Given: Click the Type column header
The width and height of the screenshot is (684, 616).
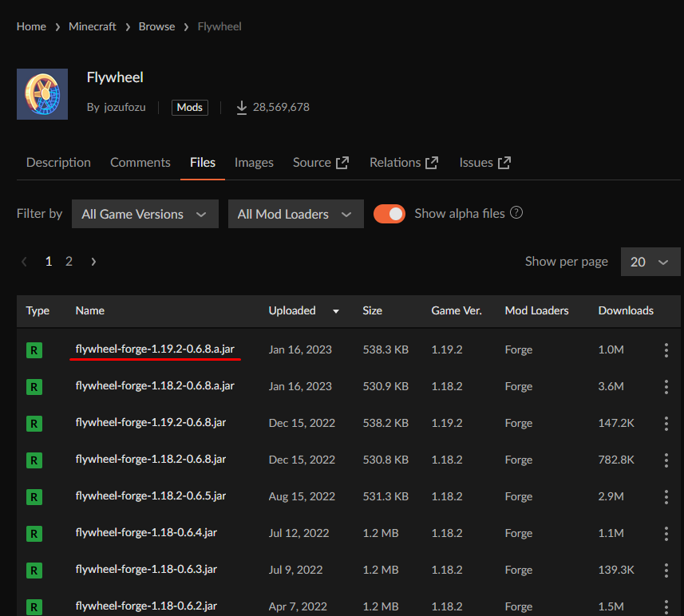Looking at the screenshot, I should point(38,310).
